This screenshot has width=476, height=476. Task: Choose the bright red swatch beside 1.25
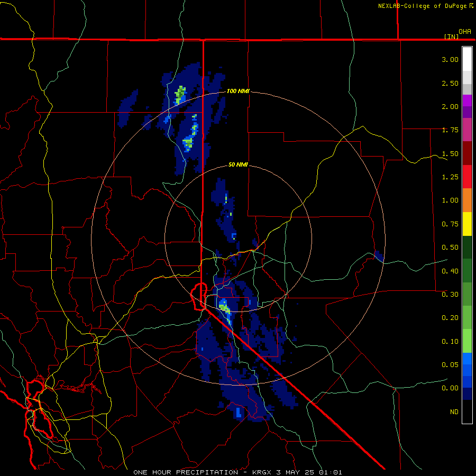(x=467, y=177)
